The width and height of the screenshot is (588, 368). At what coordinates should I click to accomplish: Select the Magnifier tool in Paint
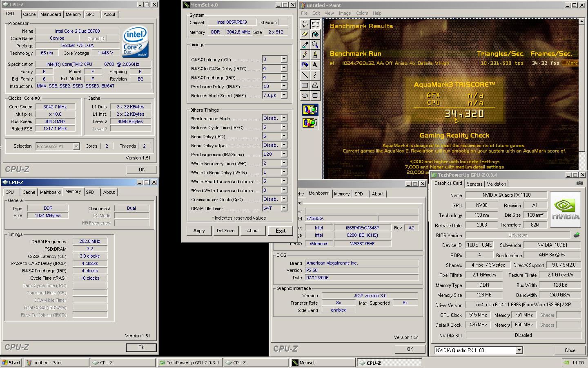click(315, 45)
